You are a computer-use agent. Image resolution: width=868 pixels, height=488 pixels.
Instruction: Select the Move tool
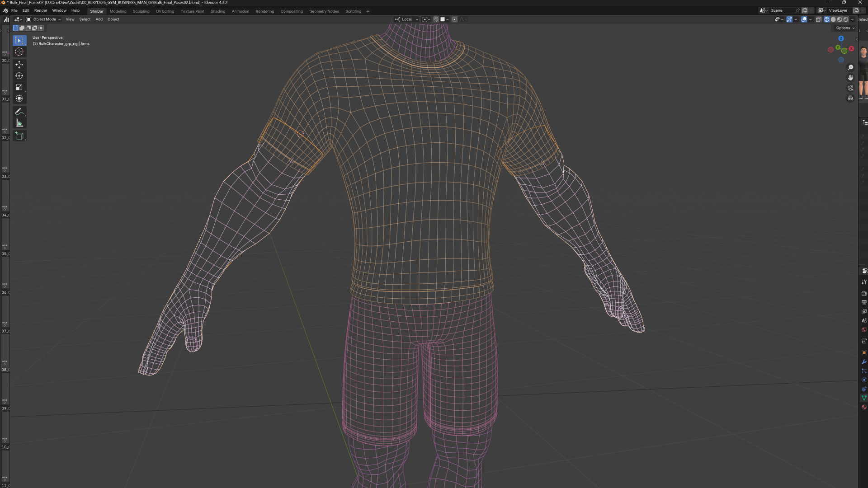click(x=19, y=65)
